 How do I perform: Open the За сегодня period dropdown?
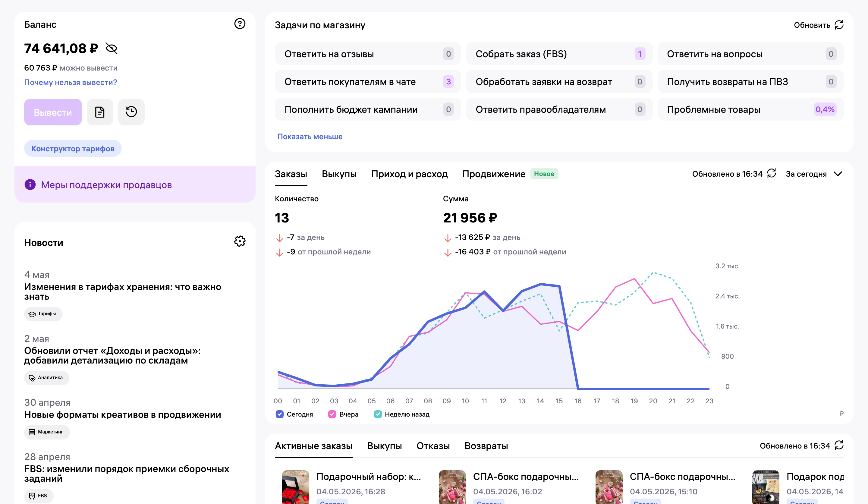pos(814,174)
